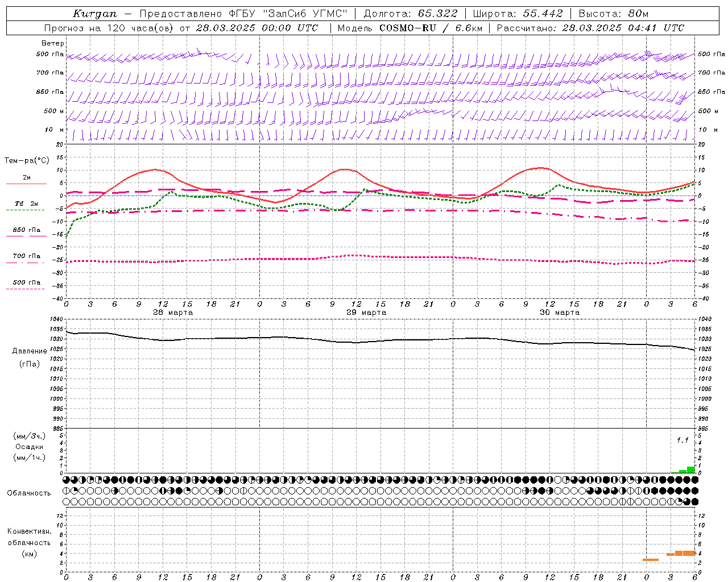Click the '500 гПа' temperature legend entry
Image resolution: width=728 pixels, height=582 pixels.
(x=26, y=282)
